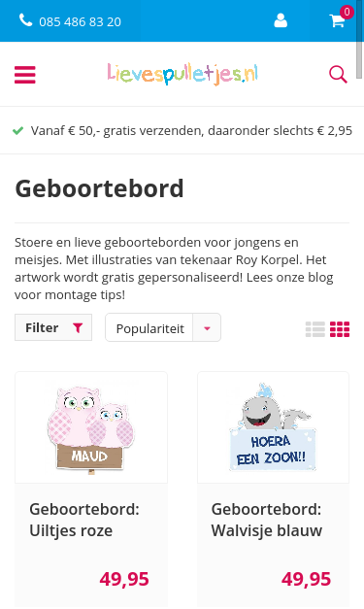View the shopping cart
364x609 pixels.
pos(337,21)
